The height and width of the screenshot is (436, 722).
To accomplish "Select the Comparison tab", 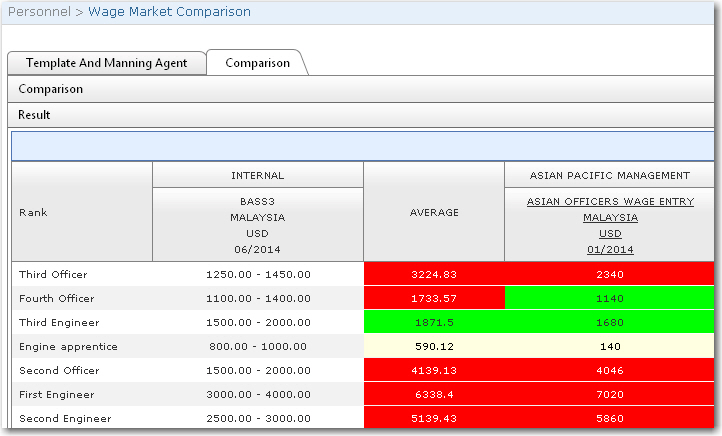I will 257,63.
